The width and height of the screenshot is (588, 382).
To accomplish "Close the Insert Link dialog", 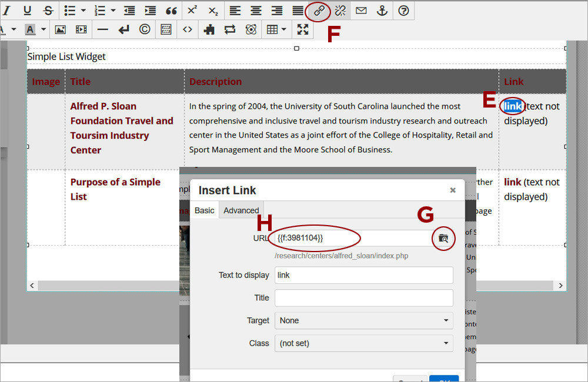I will coord(453,190).
